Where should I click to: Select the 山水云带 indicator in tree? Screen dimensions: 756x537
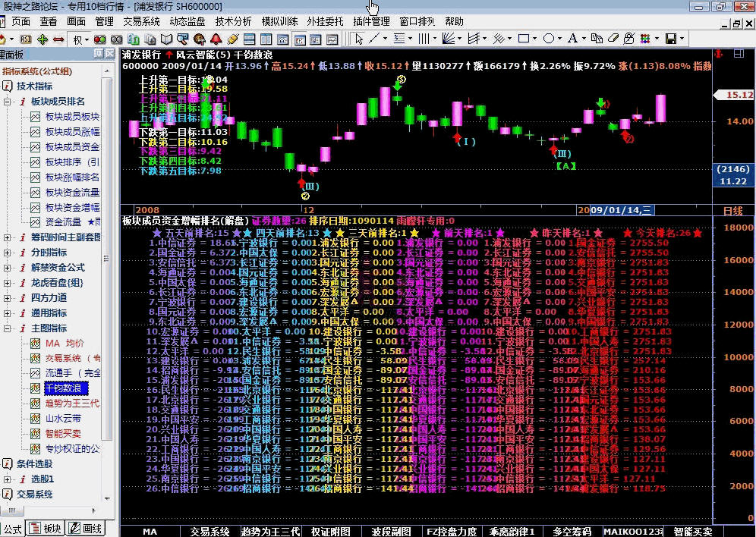click(x=63, y=419)
